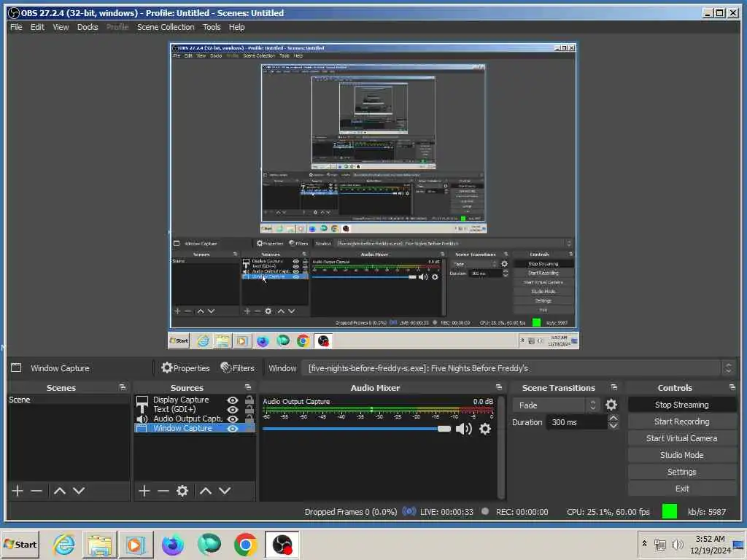The image size is (747, 560).
Task: Pop out the Controls dock
Action: coord(732,387)
